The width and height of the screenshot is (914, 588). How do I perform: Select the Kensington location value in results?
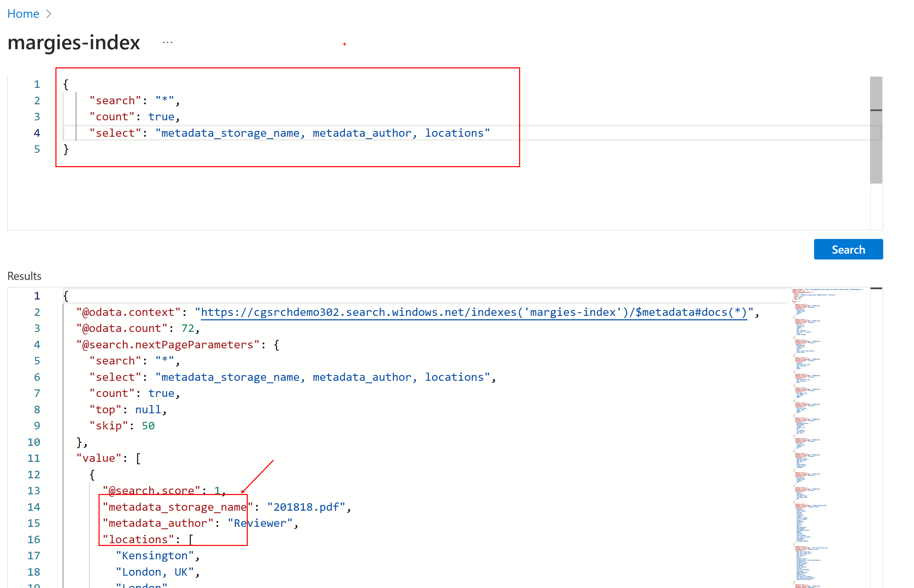(x=155, y=556)
